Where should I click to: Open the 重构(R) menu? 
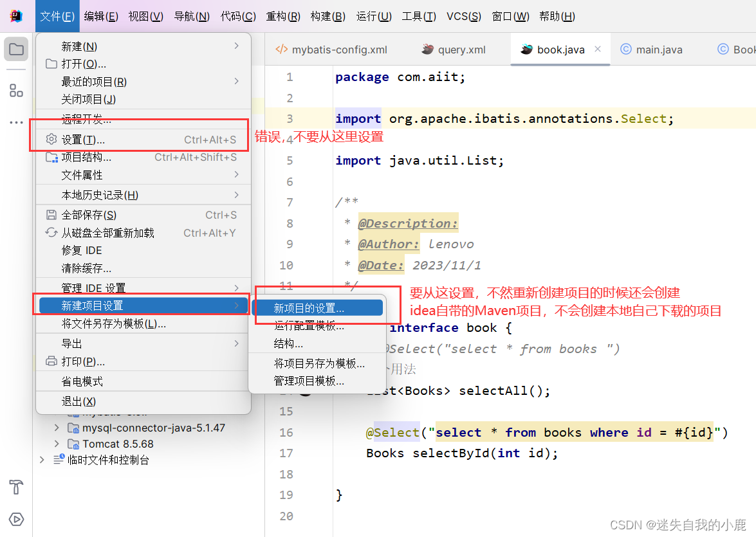click(x=283, y=16)
